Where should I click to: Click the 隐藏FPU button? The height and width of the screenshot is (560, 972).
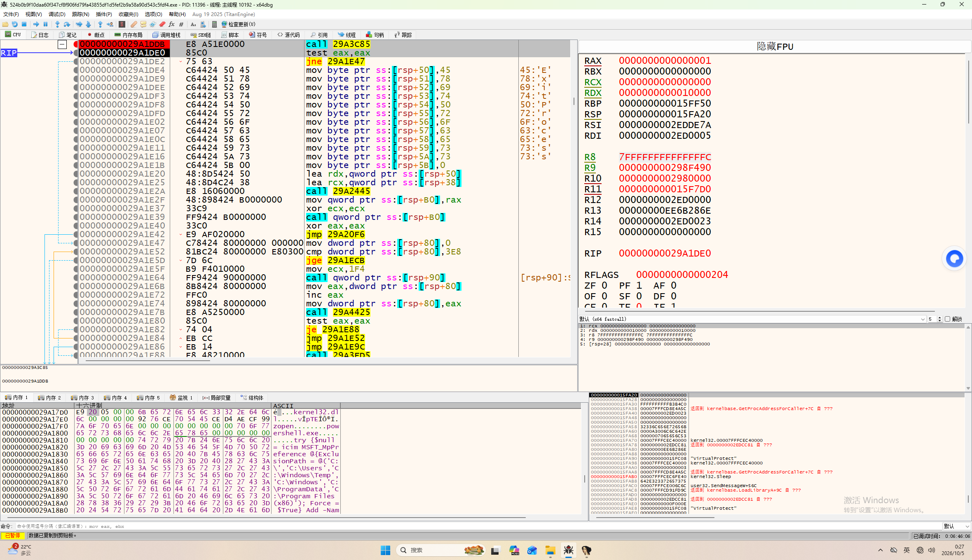tap(775, 47)
